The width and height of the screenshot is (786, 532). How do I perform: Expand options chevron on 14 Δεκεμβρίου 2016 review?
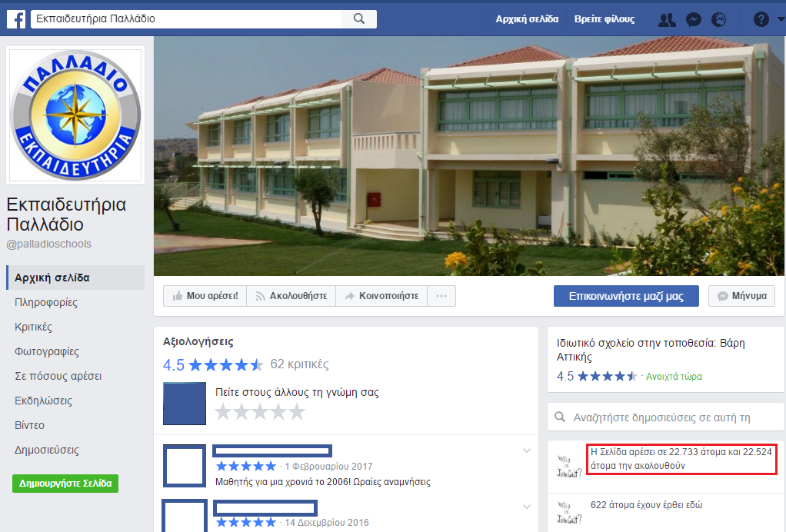[526, 507]
